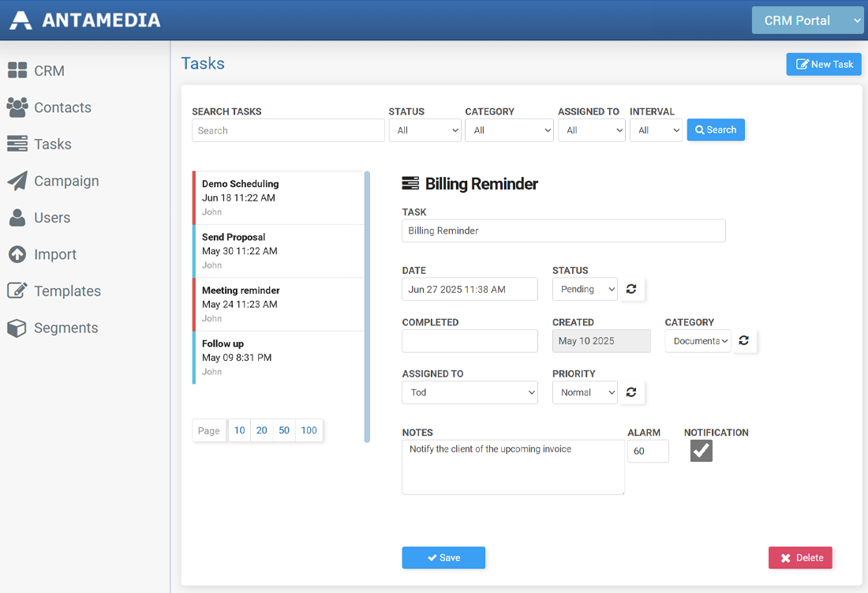Click the Templates edit icon
Screen dimensions: 868x593
(x=17, y=291)
